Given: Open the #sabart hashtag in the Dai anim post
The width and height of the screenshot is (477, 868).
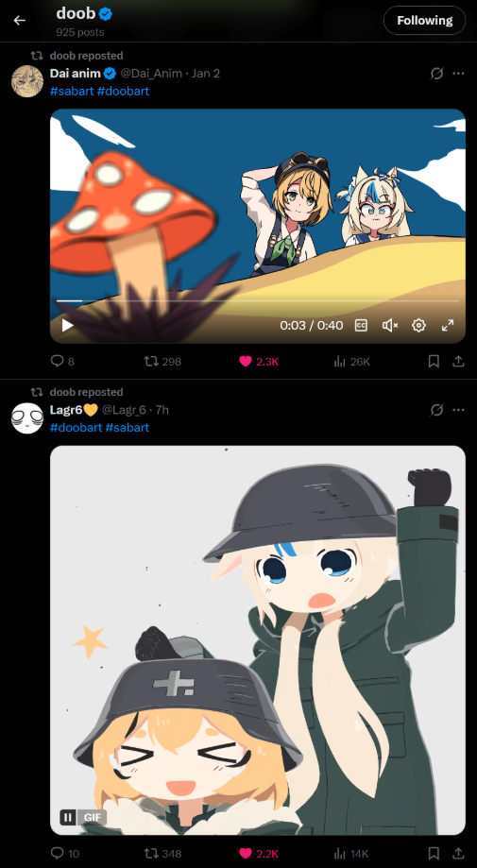Looking at the screenshot, I should [72, 91].
